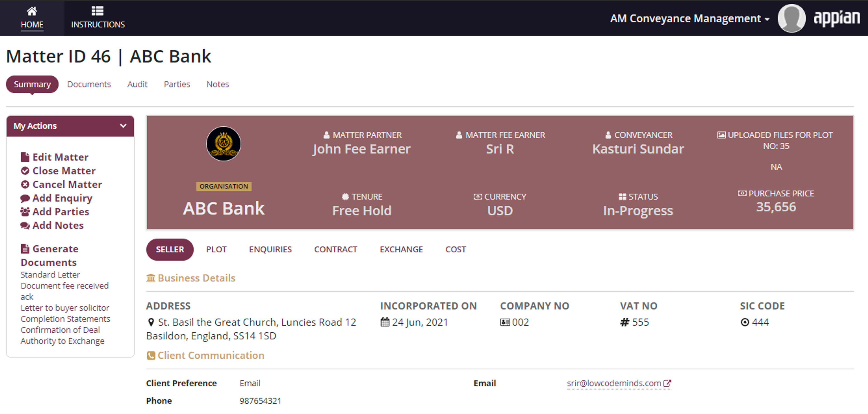Switch to the Parties tab
The width and height of the screenshot is (868, 414).
point(177,84)
